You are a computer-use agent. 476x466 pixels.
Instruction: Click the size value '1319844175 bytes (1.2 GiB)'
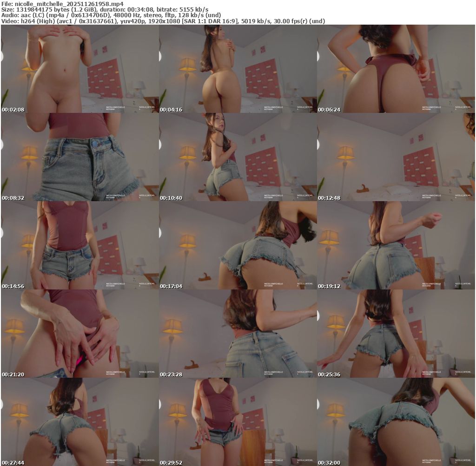[x=57, y=10]
